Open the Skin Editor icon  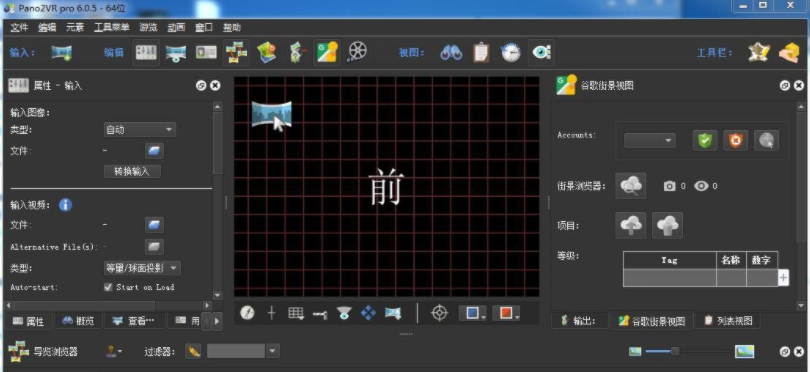coord(759,53)
